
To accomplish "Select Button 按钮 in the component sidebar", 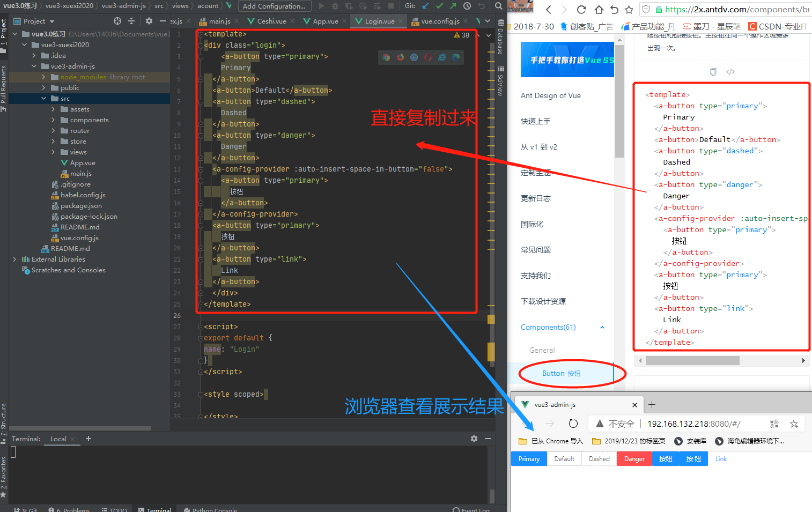I will point(562,373).
